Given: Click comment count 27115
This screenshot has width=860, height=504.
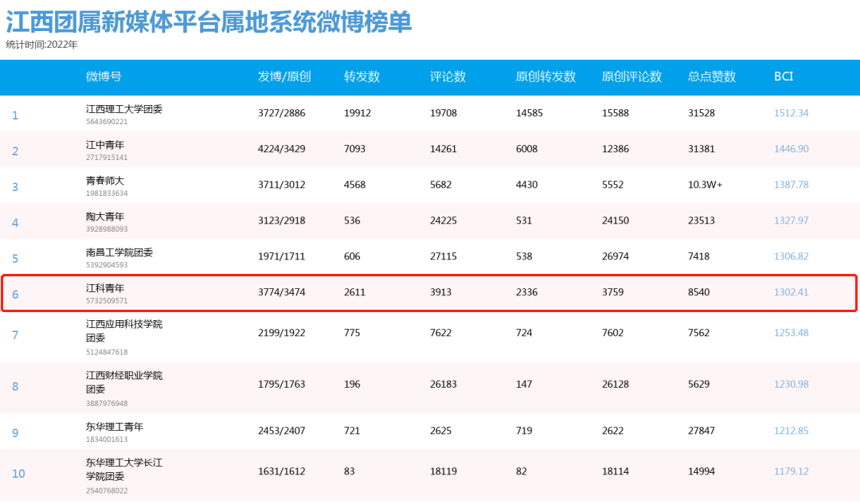Looking at the screenshot, I should coord(444,256).
